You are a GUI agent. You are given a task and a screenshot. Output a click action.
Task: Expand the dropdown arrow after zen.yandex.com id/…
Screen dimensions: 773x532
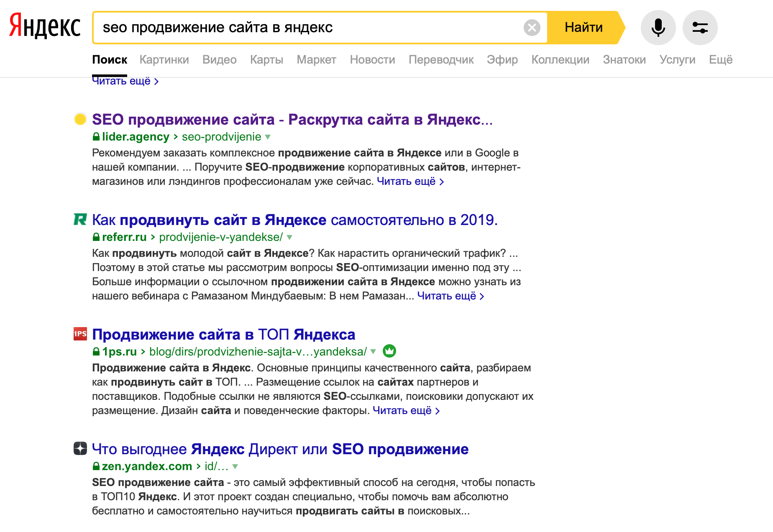tap(235, 466)
